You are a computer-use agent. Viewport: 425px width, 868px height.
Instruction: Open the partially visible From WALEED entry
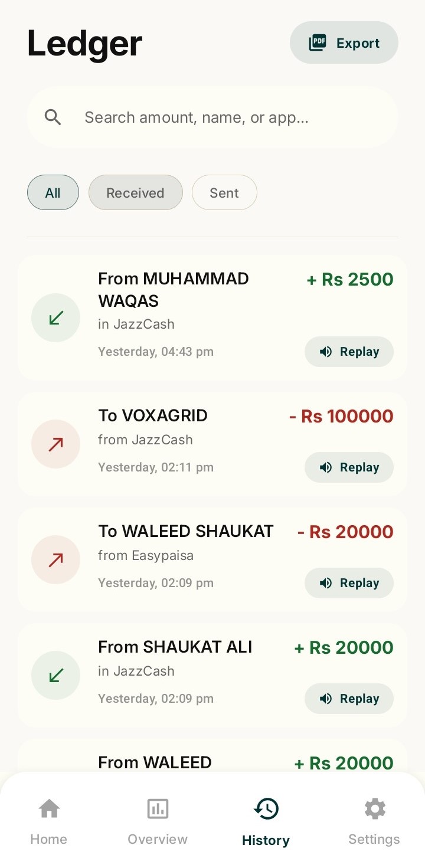pyautogui.click(x=212, y=757)
